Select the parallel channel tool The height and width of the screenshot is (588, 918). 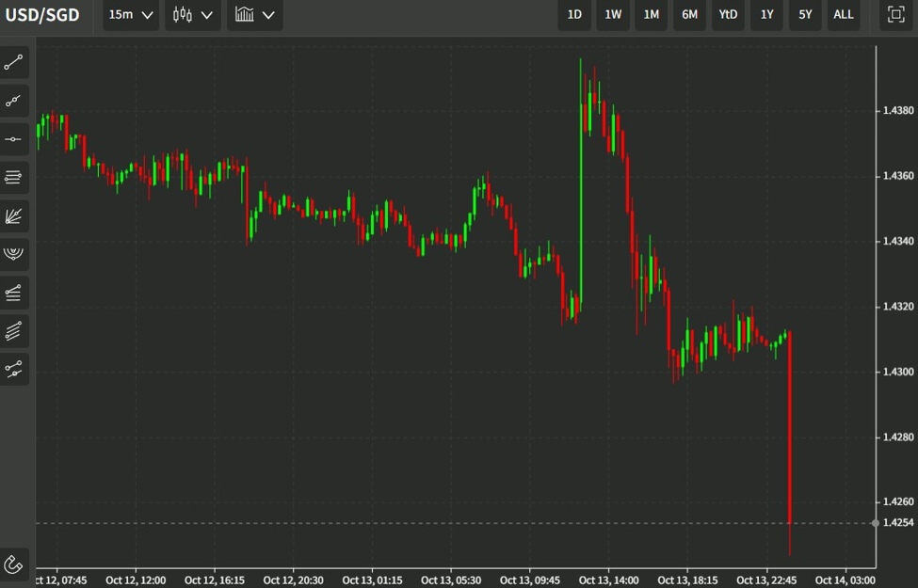pyautogui.click(x=14, y=292)
